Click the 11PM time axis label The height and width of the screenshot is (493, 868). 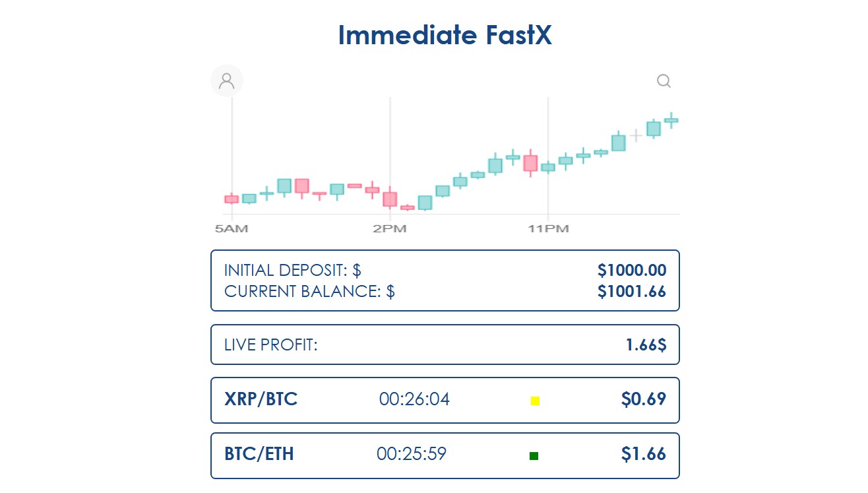547,229
